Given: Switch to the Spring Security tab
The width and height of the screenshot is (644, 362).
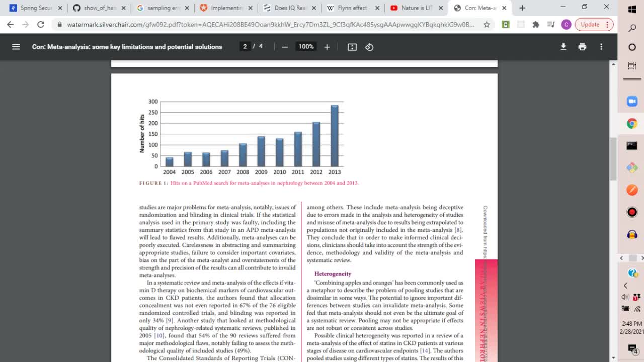Looking at the screenshot, I should pyautogui.click(x=36, y=8).
